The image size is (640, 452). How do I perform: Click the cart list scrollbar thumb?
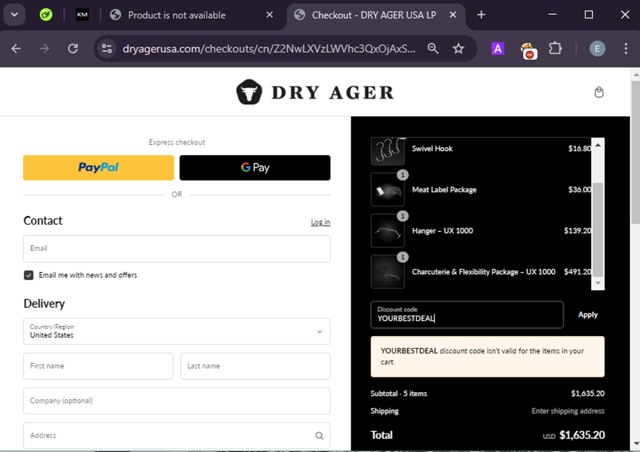click(x=598, y=229)
